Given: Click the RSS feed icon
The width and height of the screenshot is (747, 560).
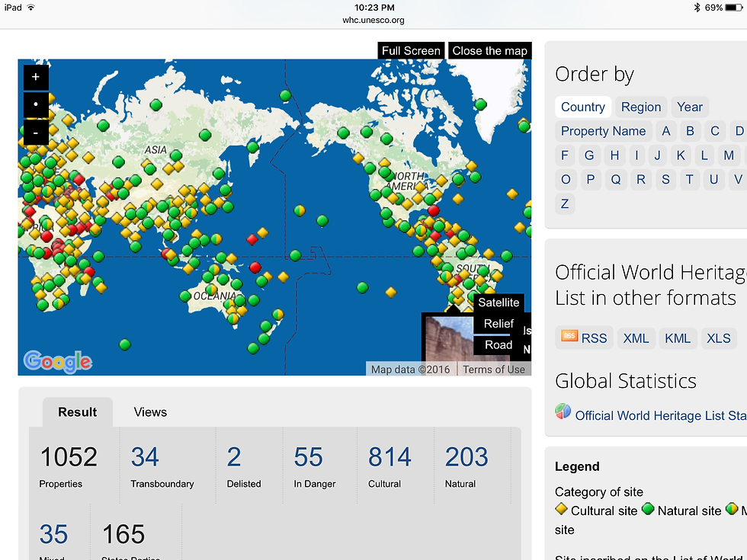Looking at the screenshot, I should (x=569, y=336).
